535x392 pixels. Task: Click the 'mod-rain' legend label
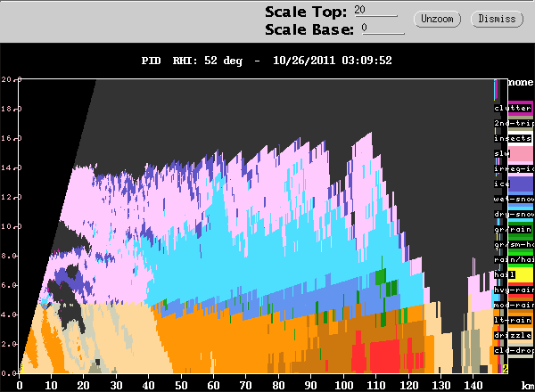[x=514, y=305]
